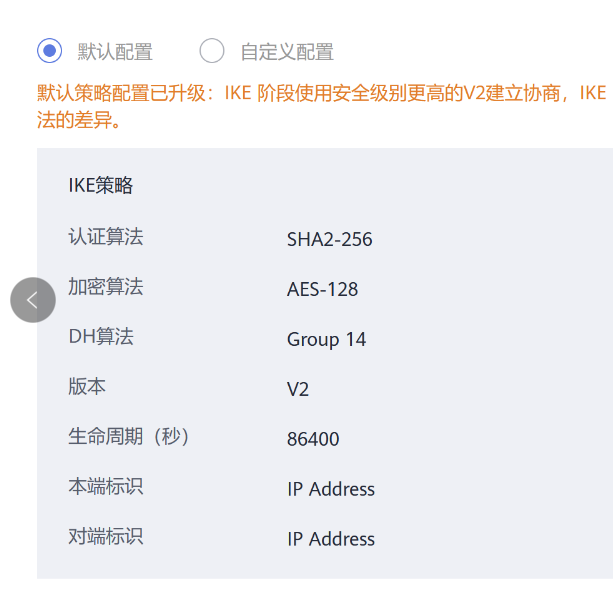Select the V2 version value
This screenshot has width=613, height=611.
[298, 390]
